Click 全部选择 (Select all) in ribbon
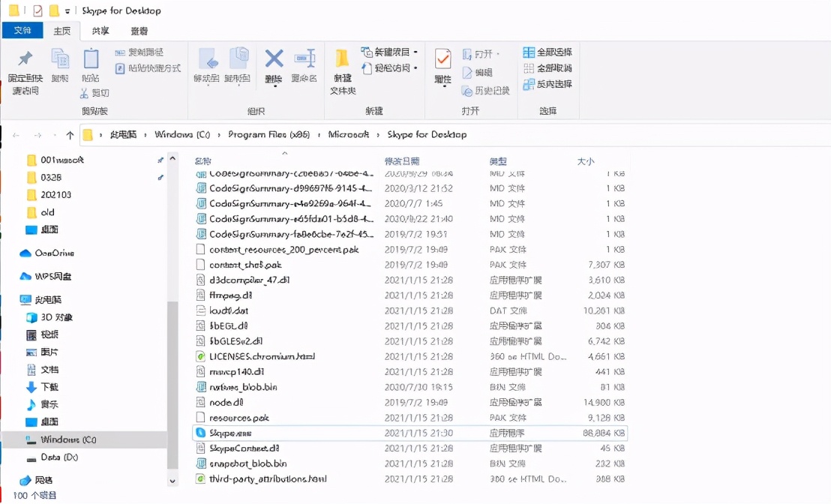831x504 pixels. click(x=546, y=52)
